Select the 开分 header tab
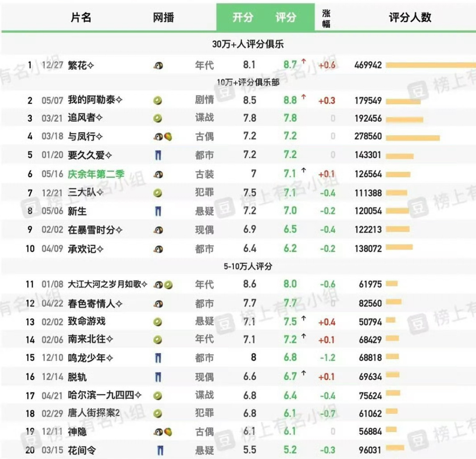476x459 pixels. pyautogui.click(x=243, y=17)
